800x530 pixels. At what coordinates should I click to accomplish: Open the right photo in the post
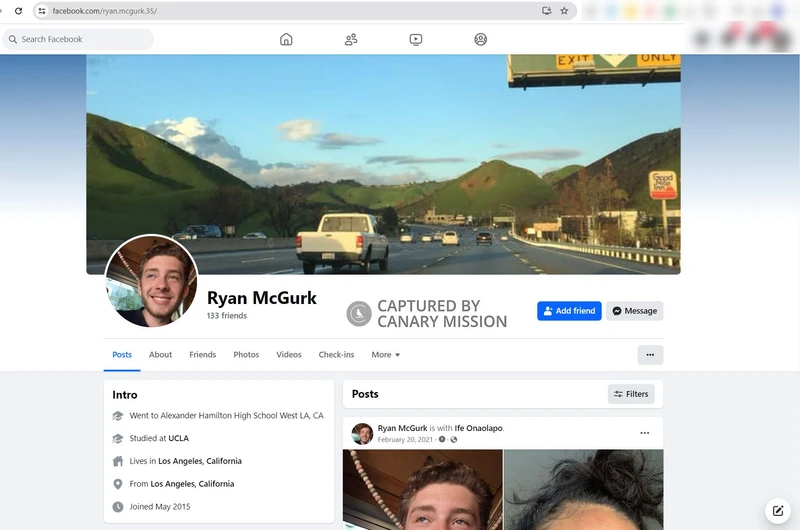point(584,490)
